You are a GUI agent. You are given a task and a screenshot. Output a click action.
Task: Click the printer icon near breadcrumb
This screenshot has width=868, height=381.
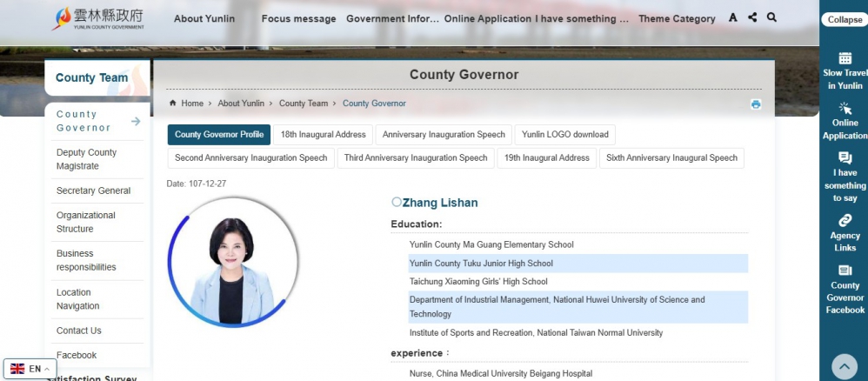(x=756, y=104)
